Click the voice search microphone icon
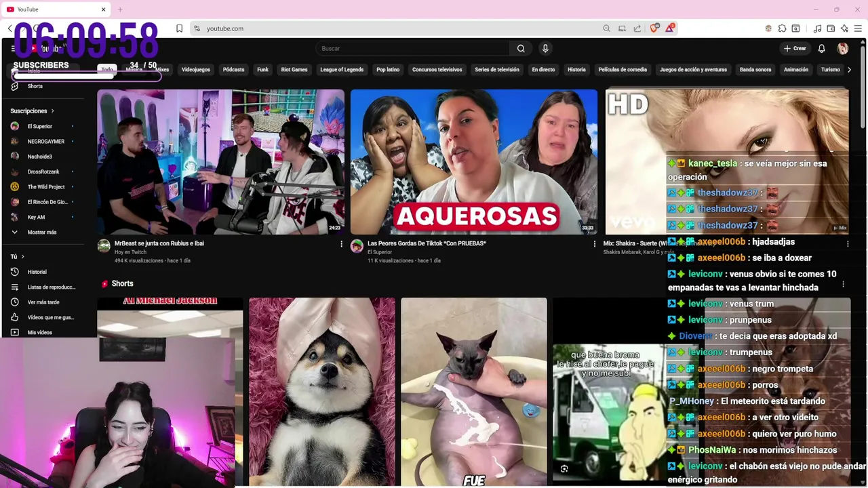 point(545,48)
